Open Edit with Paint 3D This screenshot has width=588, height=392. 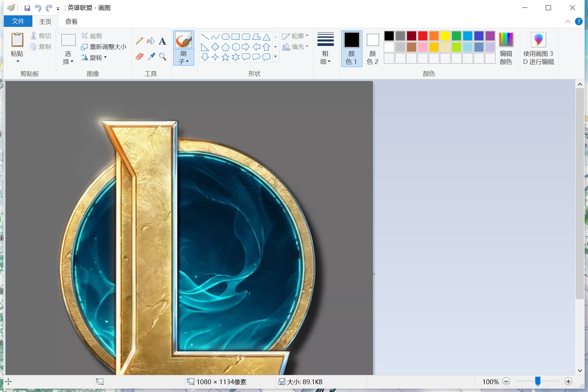(538, 49)
